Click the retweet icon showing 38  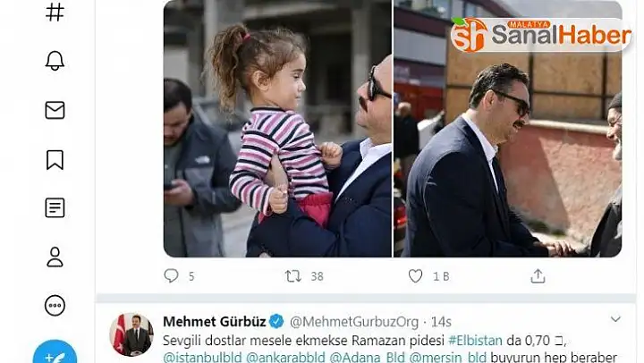[293, 276]
